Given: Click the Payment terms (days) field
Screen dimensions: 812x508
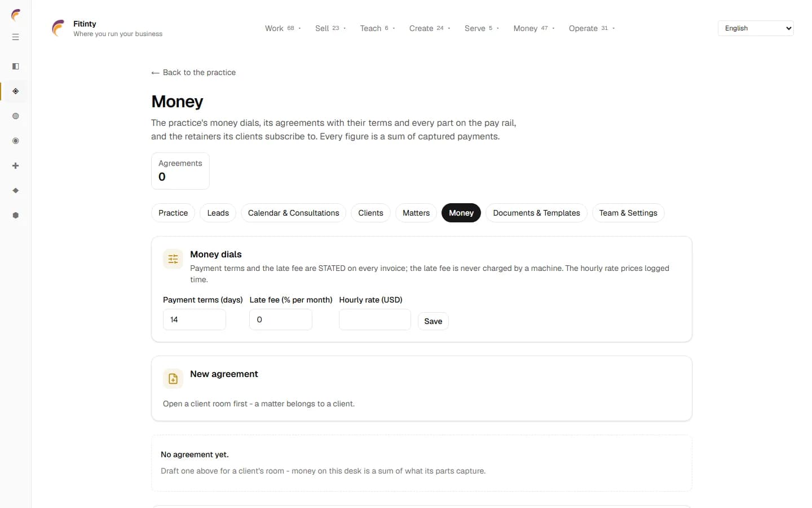Looking at the screenshot, I should point(195,319).
